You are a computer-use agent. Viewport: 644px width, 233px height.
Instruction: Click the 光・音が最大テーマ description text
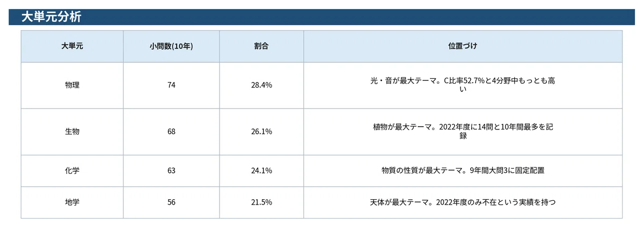(463, 85)
